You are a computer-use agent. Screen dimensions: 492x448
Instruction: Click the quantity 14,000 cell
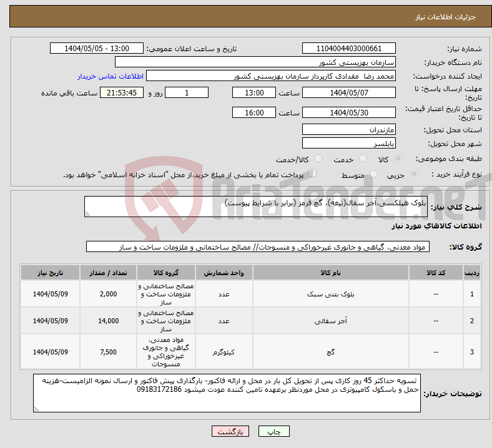click(x=108, y=321)
